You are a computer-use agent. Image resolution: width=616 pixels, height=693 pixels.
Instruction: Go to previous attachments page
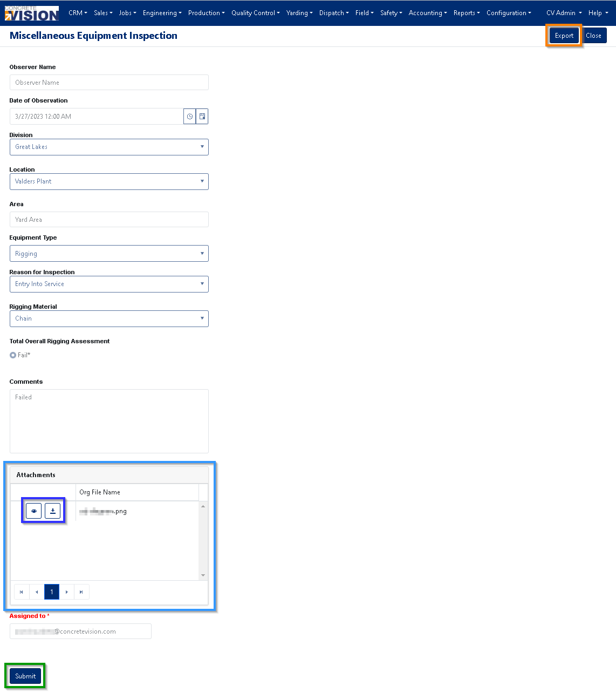[x=37, y=592]
